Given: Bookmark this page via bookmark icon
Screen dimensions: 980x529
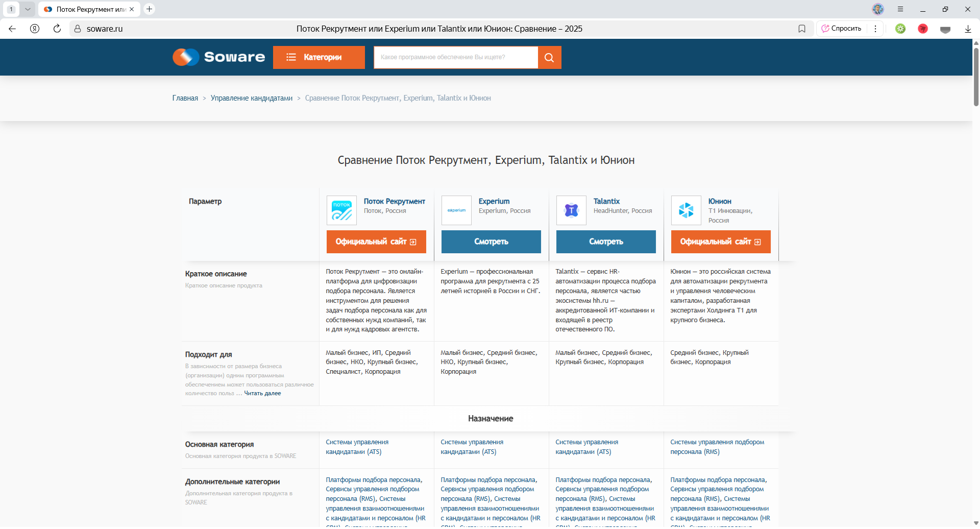Looking at the screenshot, I should [802, 29].
